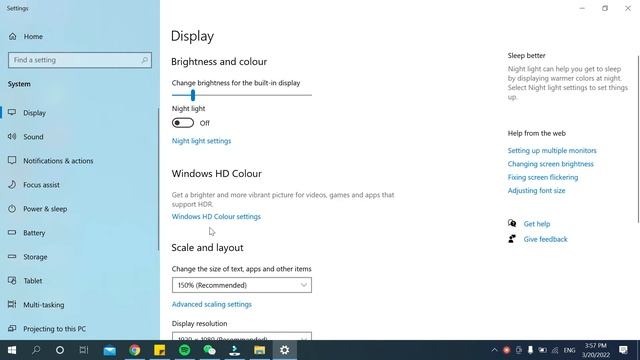This screenshot has width=640, height=360.
Task: Click the Multi-tasking sidebar icon
Action: (12, 304)
